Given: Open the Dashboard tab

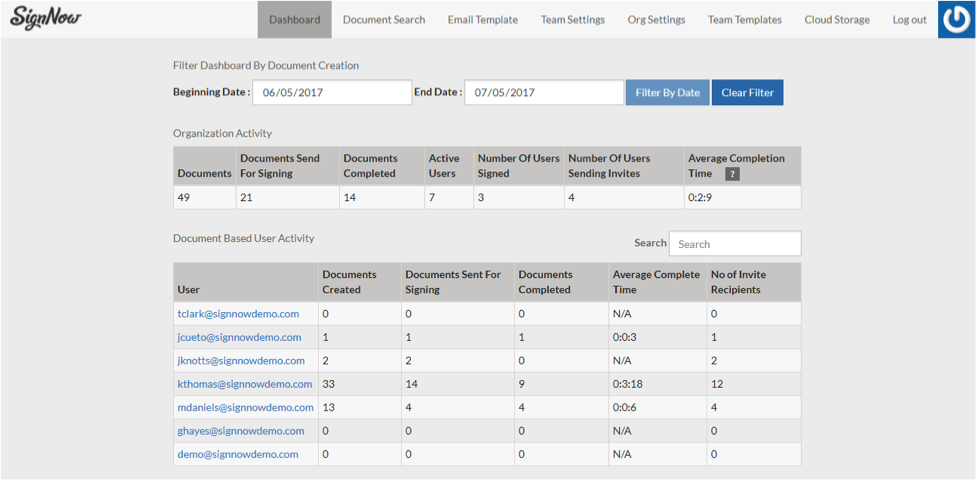Looking at the screenshot, I should click(x=294, y=19).
